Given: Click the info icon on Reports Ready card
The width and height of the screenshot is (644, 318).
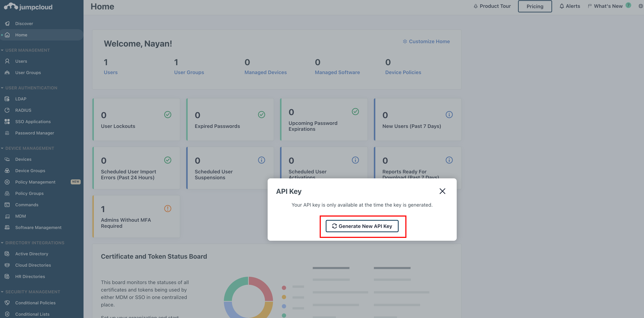Looking at the screenshot, I should pos(449,160).
